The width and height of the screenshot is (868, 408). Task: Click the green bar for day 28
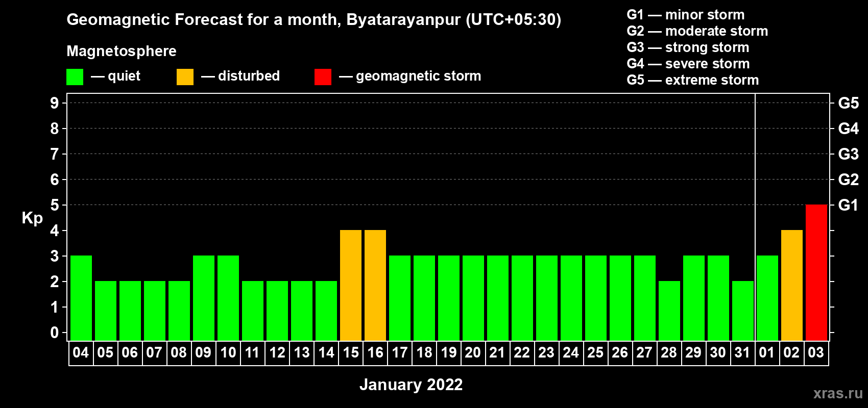tap(669, 311)
